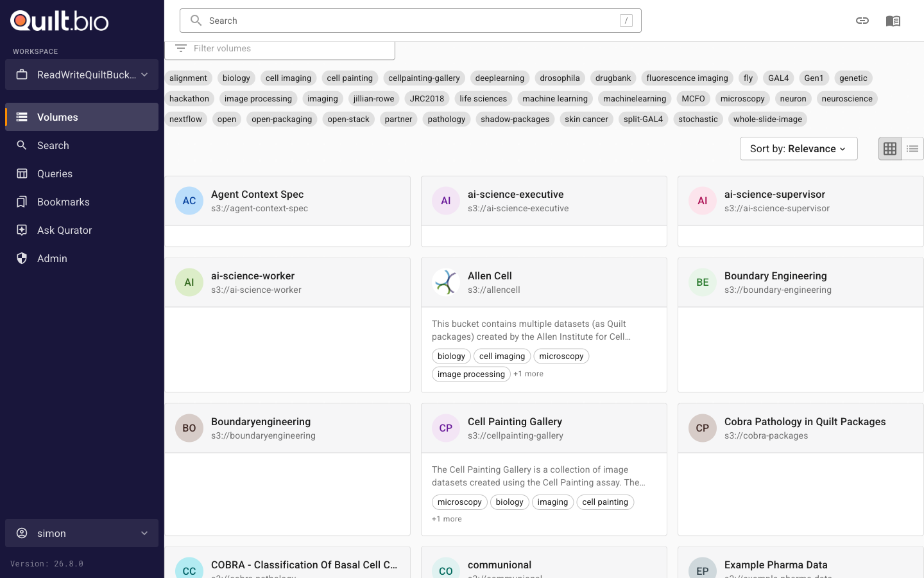924x578 pixels.
Task: Open the Admin section
Action: (81, 258)
